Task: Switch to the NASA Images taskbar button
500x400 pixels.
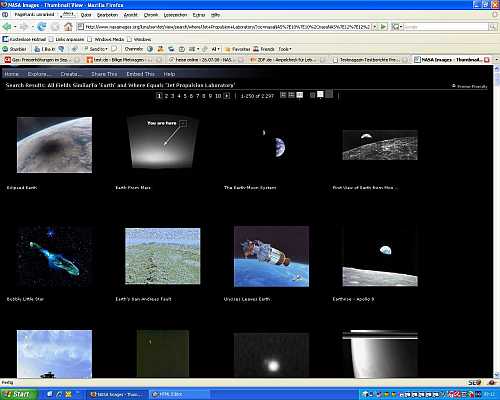Action: point(117,395)
